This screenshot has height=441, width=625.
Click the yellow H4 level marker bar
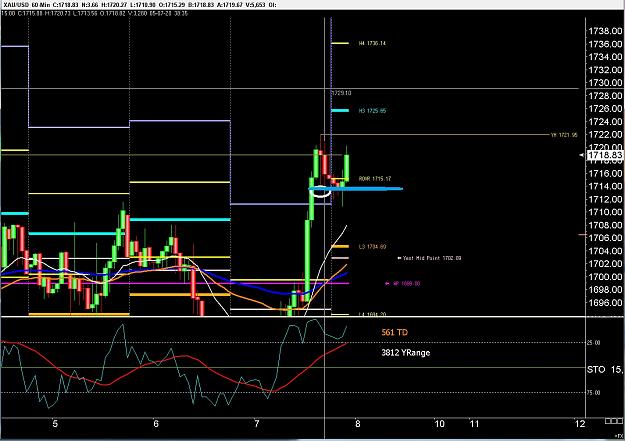(x=340, y=43)
